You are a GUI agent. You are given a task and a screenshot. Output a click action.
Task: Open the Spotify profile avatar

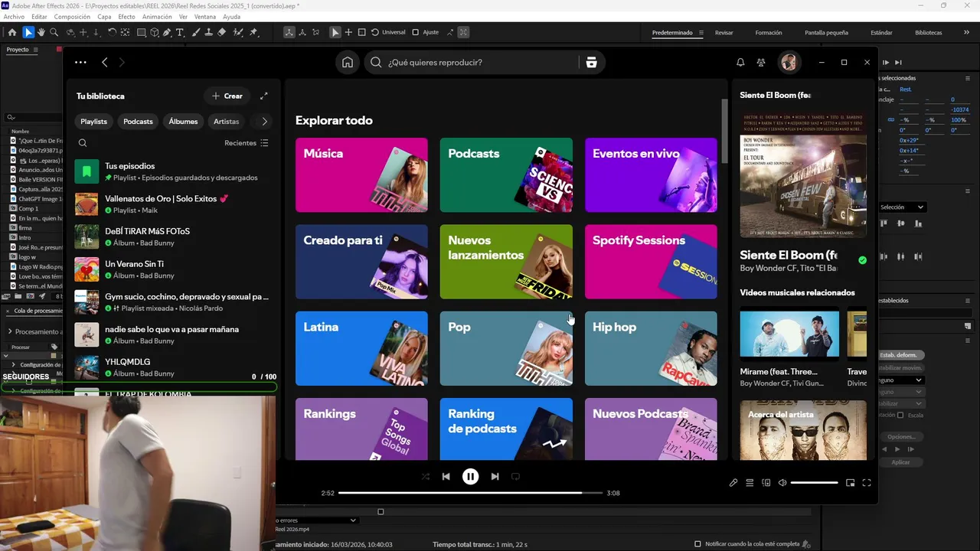789,63
